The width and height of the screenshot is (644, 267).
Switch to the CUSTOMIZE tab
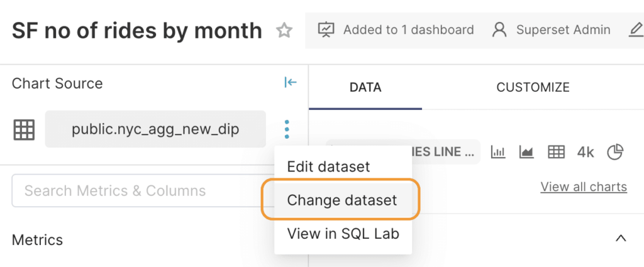pos(533,87)
